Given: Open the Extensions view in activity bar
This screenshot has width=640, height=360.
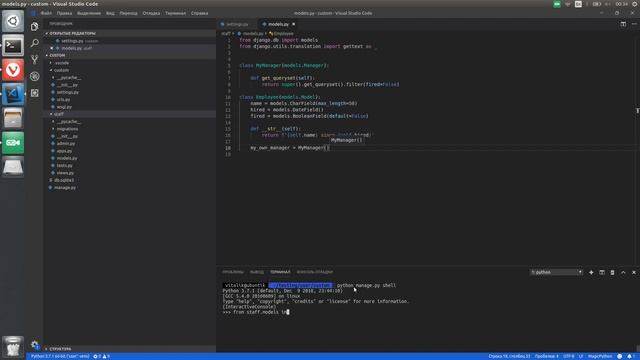Looking at the screenshot, I should tap(34, 93).
